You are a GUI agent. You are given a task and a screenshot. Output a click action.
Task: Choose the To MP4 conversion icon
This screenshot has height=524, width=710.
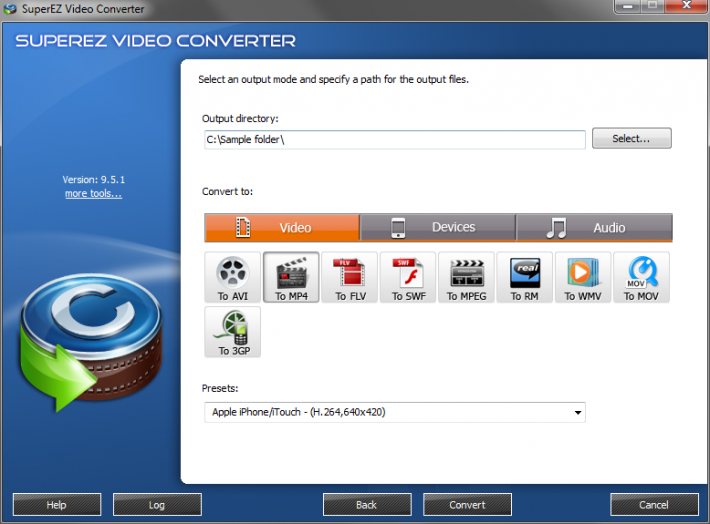[291, 277]
